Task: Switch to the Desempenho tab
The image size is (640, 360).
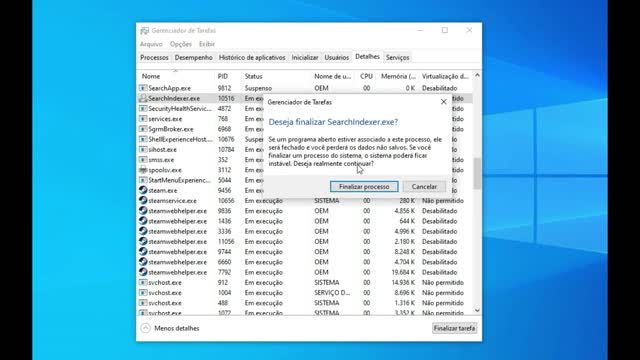Action: point(193,58)
